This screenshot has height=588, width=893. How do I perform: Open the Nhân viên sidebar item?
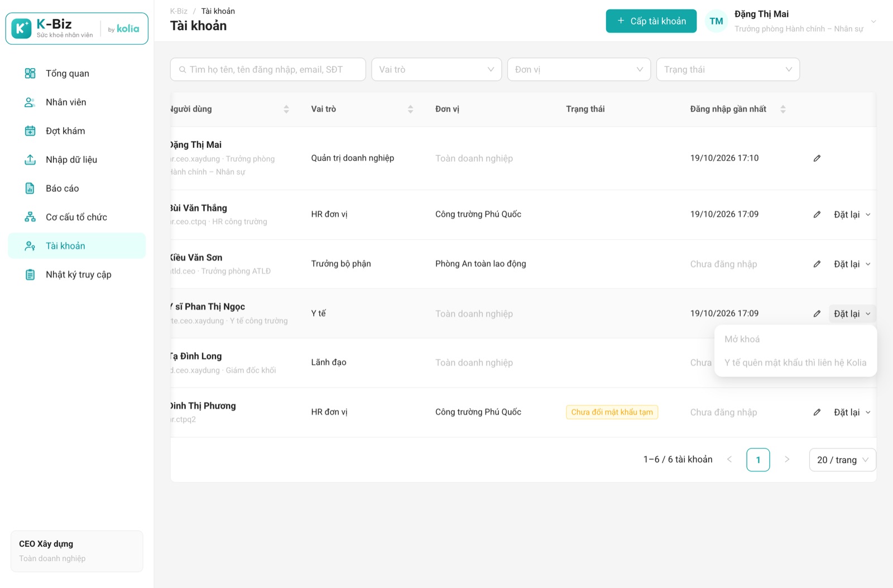pyautogui.click(x=77, y=102)
